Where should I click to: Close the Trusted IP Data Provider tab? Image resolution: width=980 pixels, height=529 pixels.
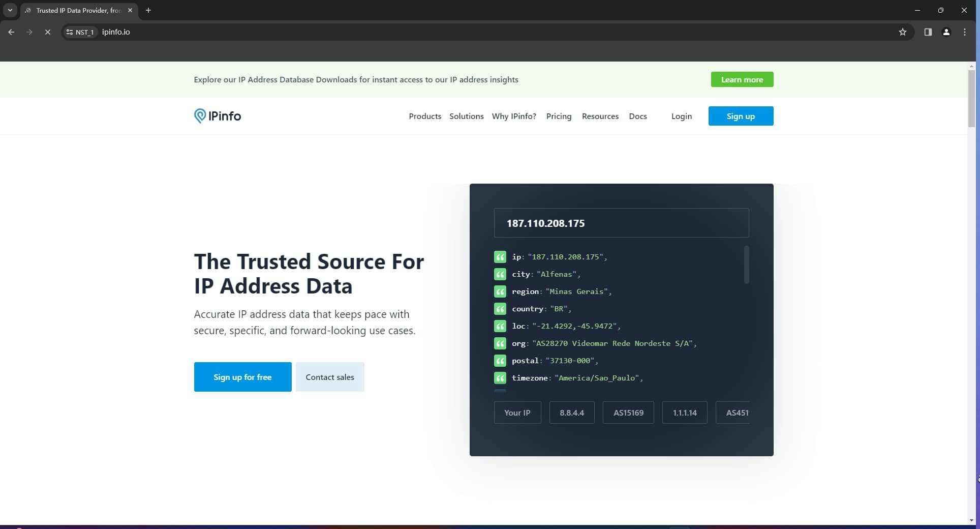[x=130, y=10]
